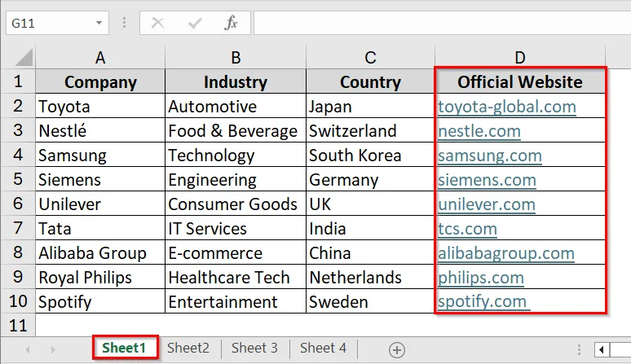Select the Automotive cell
This screenshot has width=631, height=364.
tap(236, 106)
